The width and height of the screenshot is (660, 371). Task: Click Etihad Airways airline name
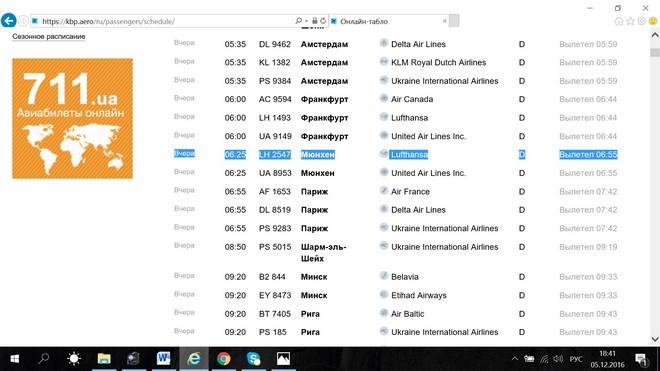(x=419, y=296)
